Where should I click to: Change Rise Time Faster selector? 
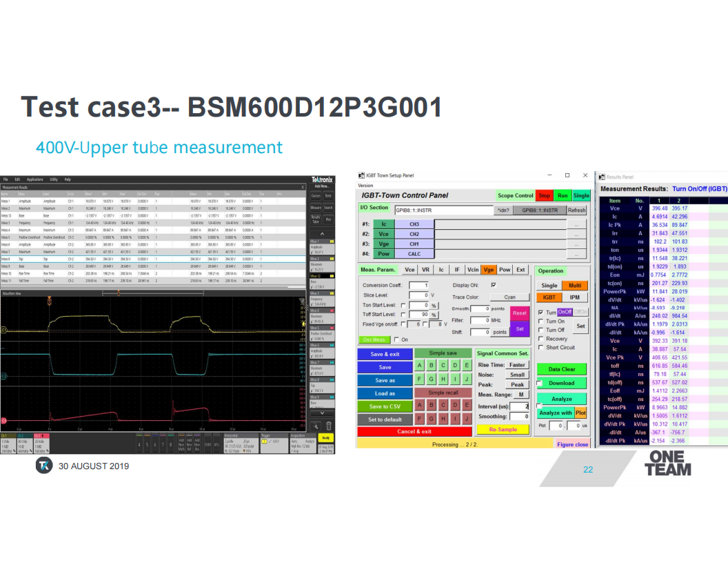point(517,365)
